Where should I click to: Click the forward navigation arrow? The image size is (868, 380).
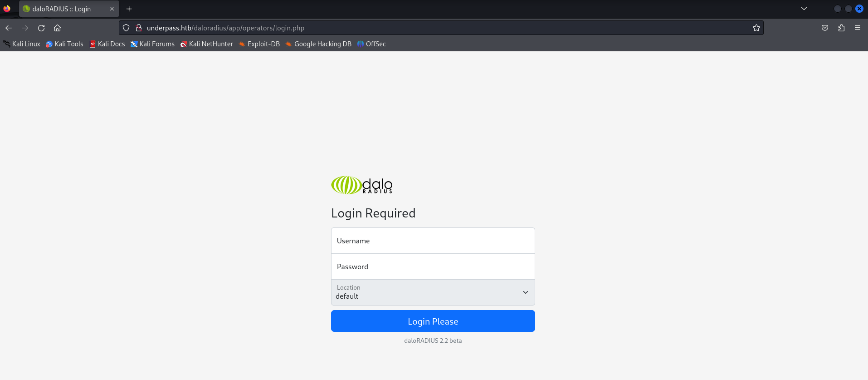coord(25,28)
